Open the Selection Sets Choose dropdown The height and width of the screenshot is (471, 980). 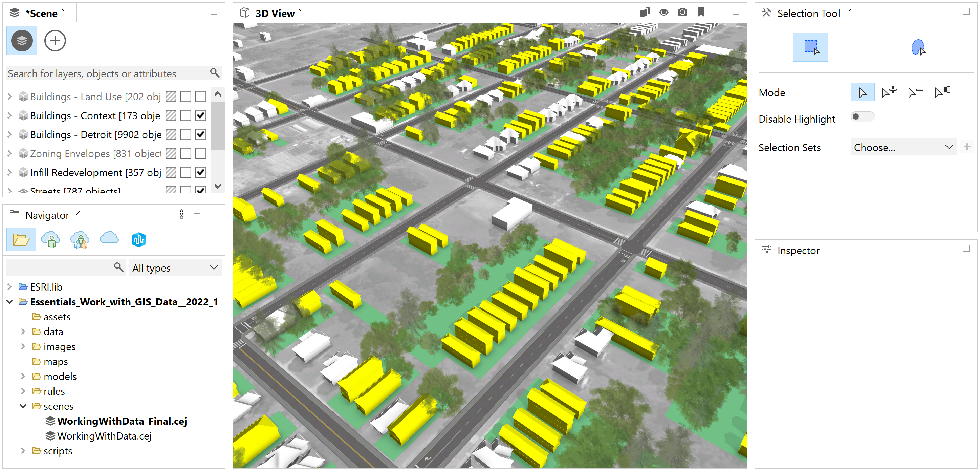point(903,147)
